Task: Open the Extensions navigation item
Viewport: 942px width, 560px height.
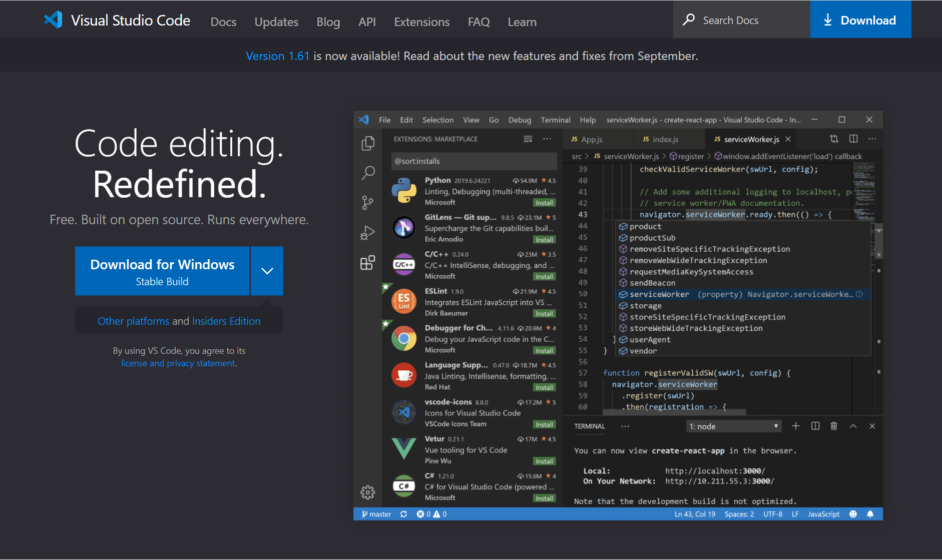Action: (422, 22)
